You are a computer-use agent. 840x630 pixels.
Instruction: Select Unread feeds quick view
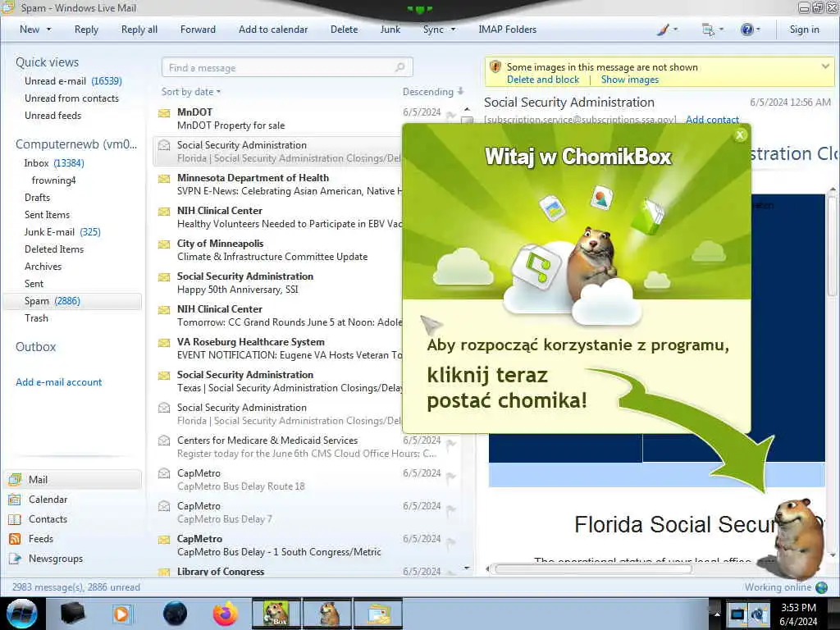pyautogui.click(x=53, y=115)
